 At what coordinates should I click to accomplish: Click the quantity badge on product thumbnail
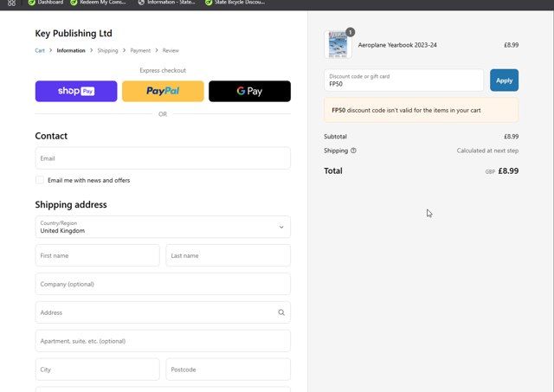pyautogui.click(x=350, y=32)
